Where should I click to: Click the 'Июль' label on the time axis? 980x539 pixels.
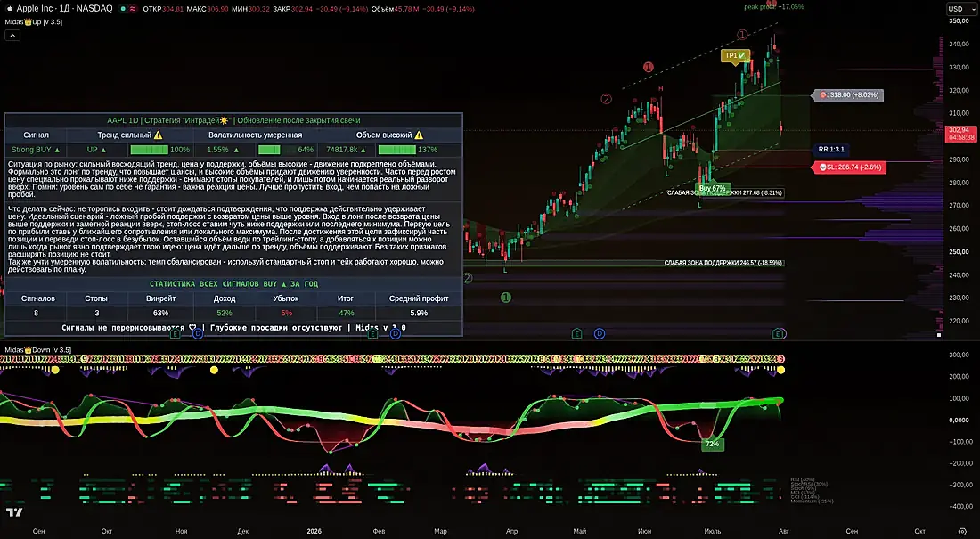coord(713,532)
